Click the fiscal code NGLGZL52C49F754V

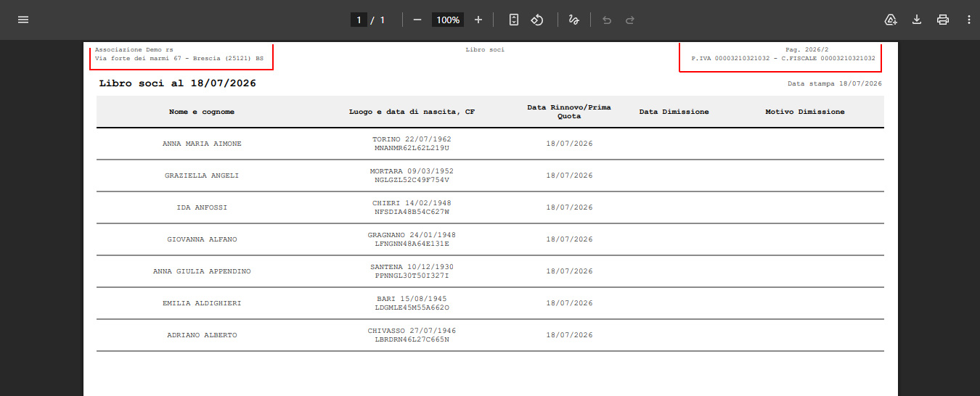pos(412,180)
